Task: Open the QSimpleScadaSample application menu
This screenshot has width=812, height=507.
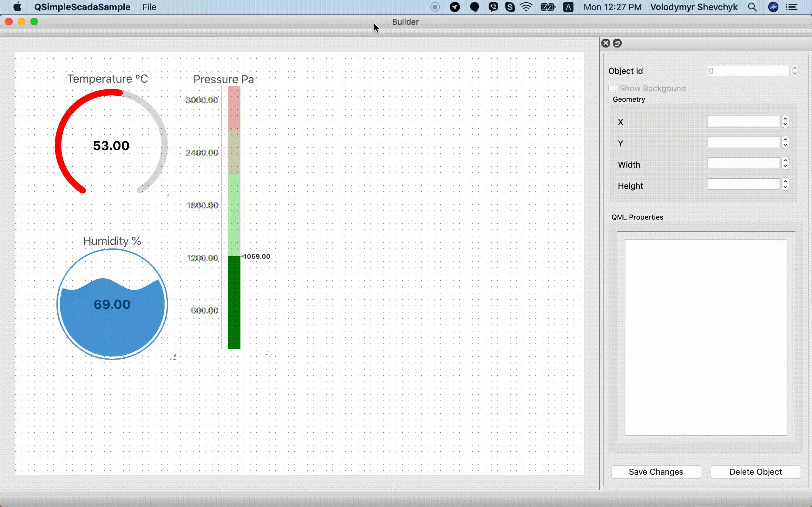Action: point(82,7)
